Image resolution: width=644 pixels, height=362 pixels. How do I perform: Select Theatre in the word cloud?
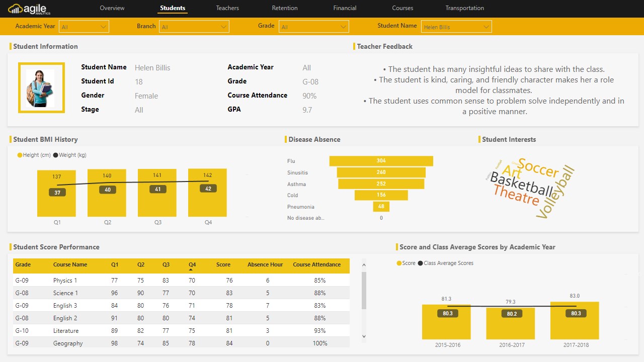tap(516, 195)
